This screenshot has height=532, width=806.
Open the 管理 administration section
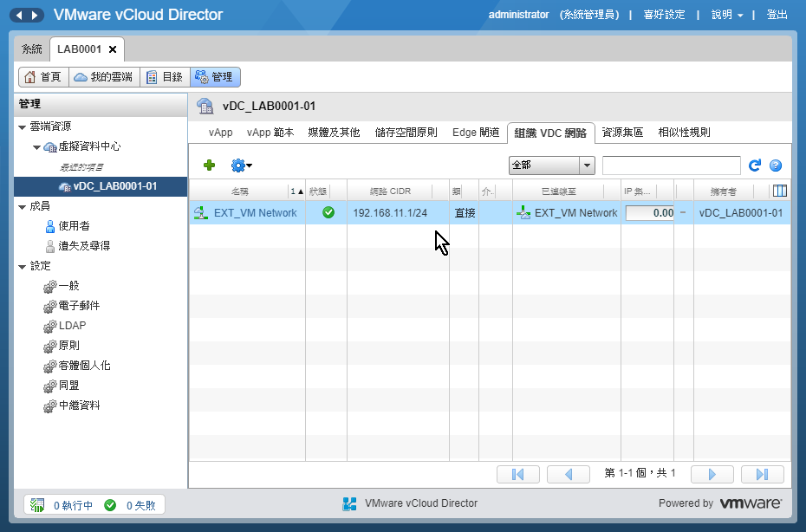coord(215,77)
